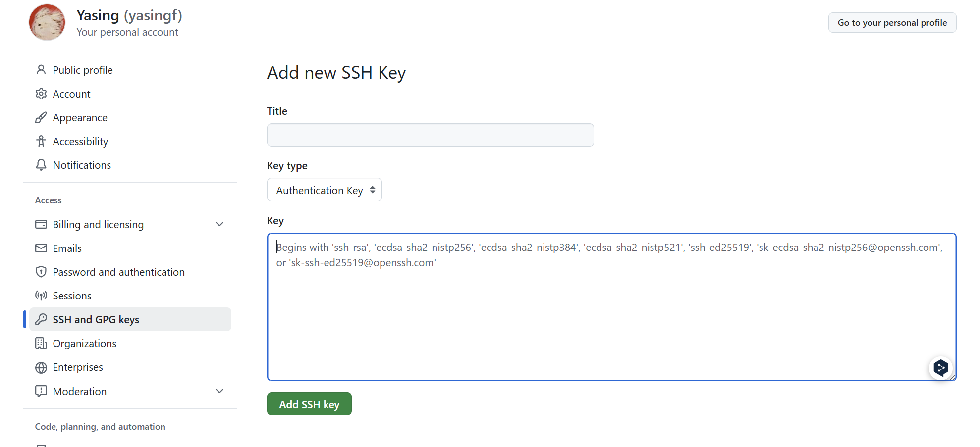The height and width of the screenshot is (447, 980).
Task: Click the Yasing profile avatar image
Action: point(47,23)
